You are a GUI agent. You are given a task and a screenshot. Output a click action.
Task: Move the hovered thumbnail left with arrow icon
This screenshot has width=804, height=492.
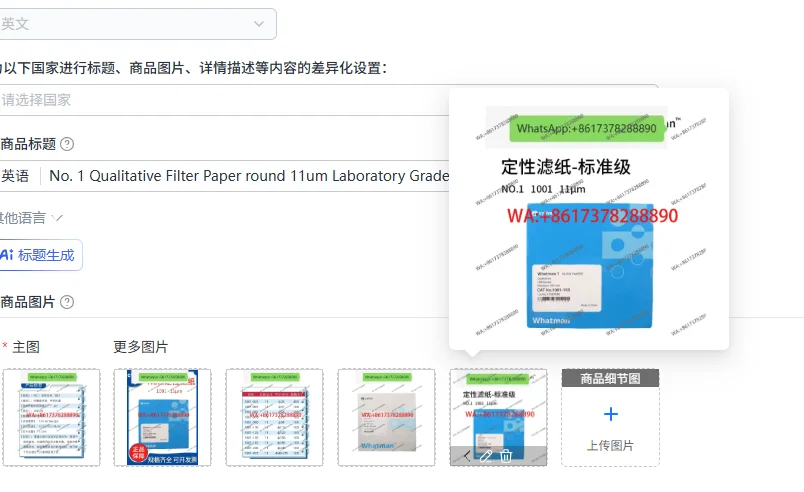467,456
